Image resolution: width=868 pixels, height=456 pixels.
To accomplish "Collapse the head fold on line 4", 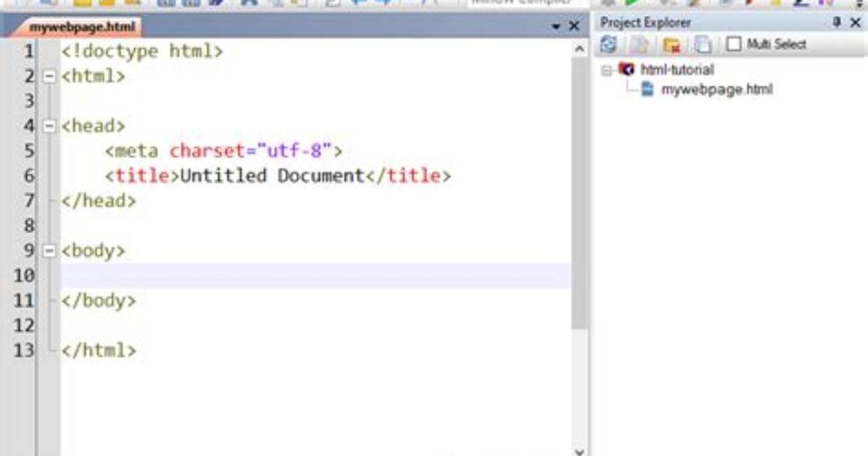I will pos(49,126).
